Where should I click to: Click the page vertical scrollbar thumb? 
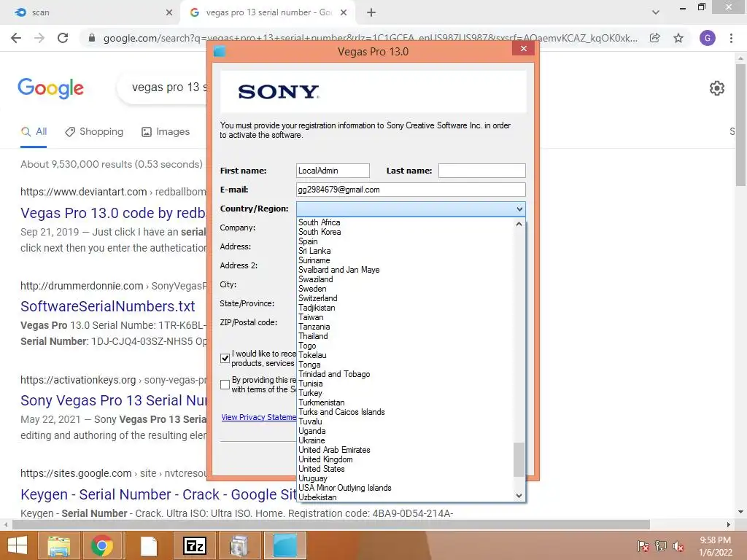740,124
